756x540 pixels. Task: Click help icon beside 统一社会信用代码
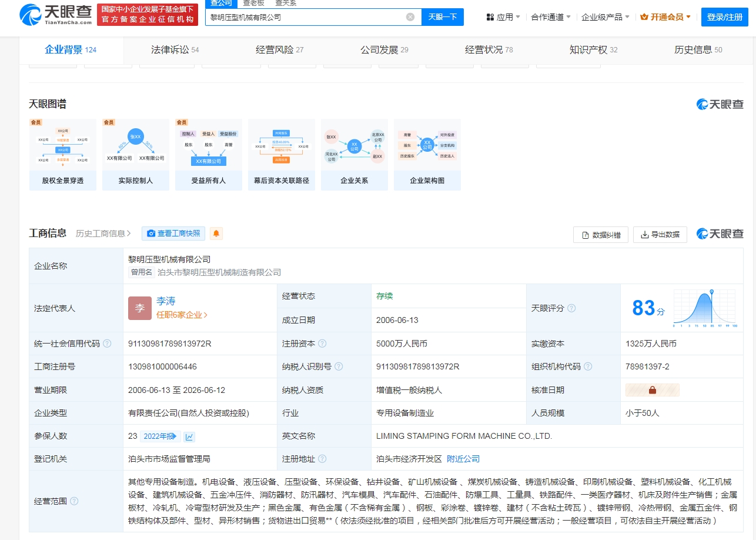107,344
